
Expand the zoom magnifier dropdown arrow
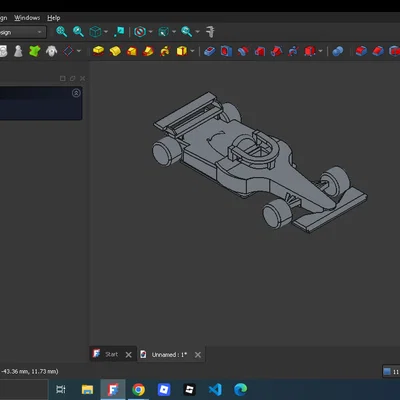(x=197, y=32)
